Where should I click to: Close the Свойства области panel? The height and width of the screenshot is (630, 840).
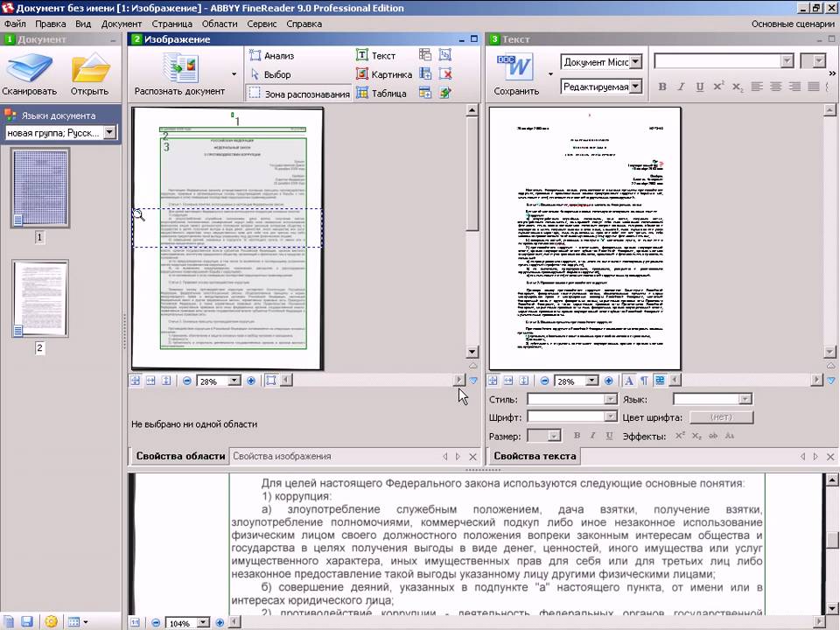coord(473,457)
